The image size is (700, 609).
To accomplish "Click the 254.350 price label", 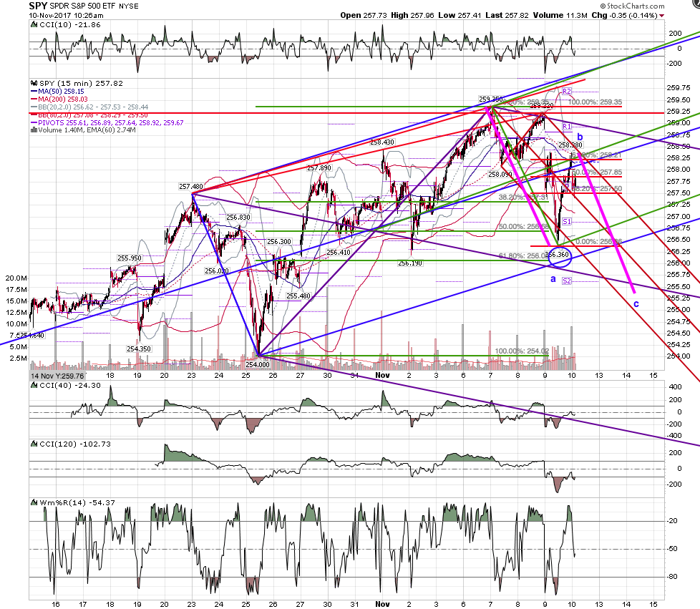I will pyautogui.click(x=138, y=349).
